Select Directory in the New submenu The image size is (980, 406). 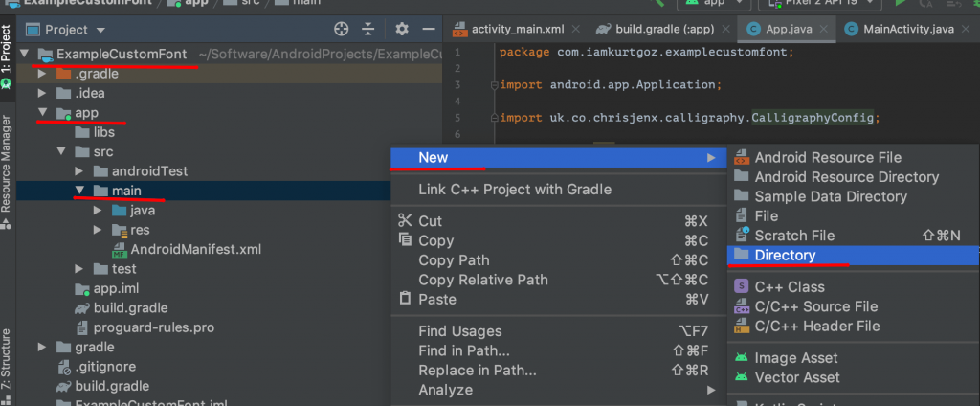(785, 255)
